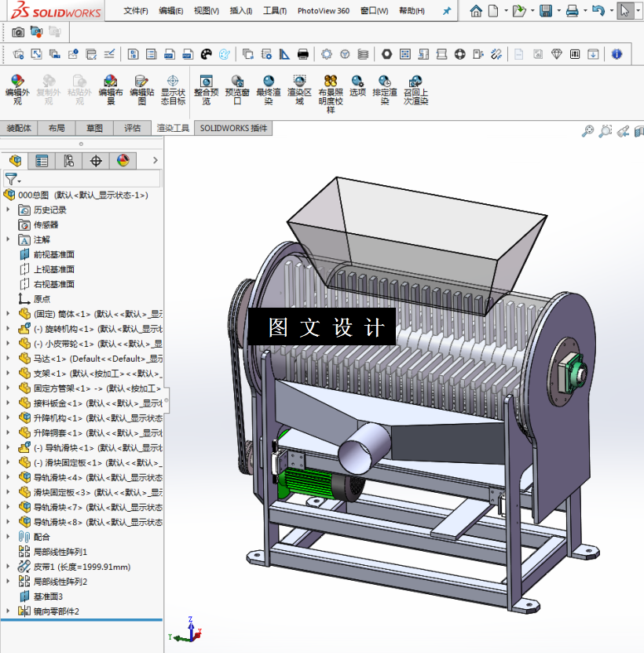
Task: Select the 上视基准面 plane
Action: 53,269
